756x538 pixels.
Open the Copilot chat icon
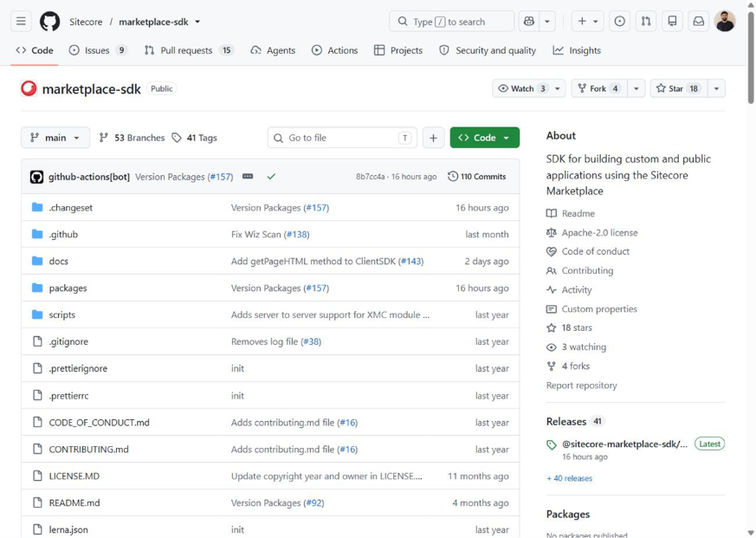(x=529, y=22)
